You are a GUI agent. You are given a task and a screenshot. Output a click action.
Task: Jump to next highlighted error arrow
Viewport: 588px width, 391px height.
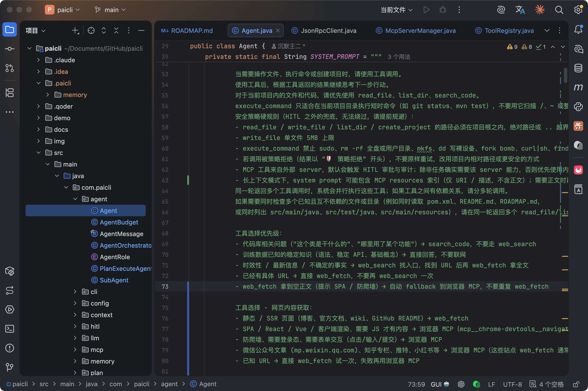[563, 47]
